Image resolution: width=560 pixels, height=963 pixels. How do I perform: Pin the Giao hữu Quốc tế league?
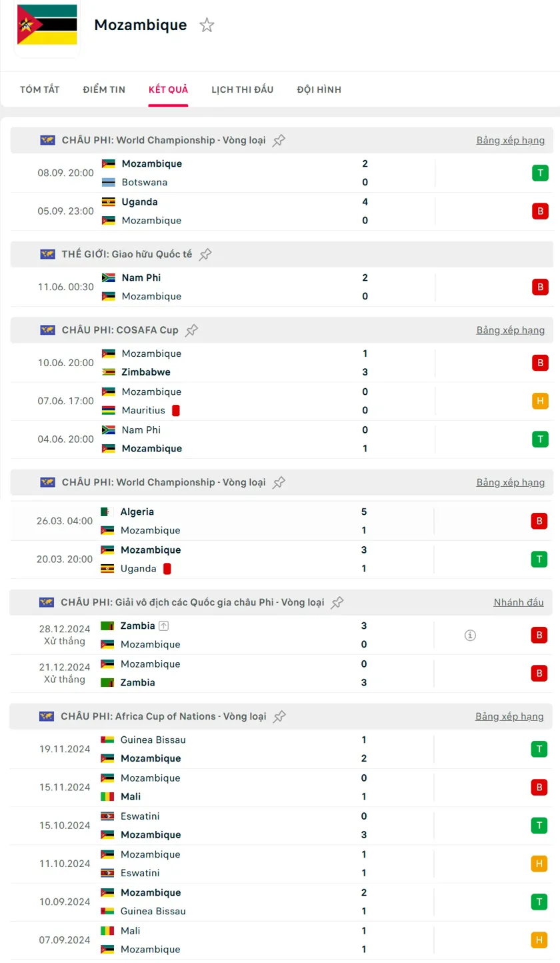pos(205,254)
